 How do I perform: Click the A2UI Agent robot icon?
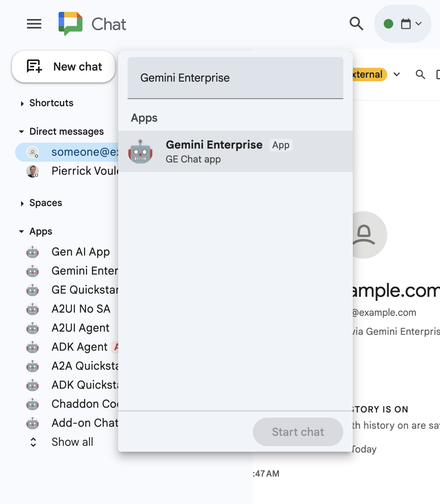point(33,328)
